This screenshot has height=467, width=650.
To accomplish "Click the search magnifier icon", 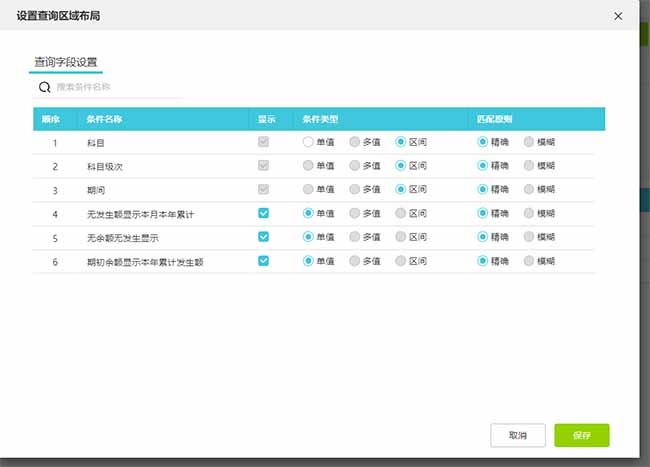I will 44,87.
